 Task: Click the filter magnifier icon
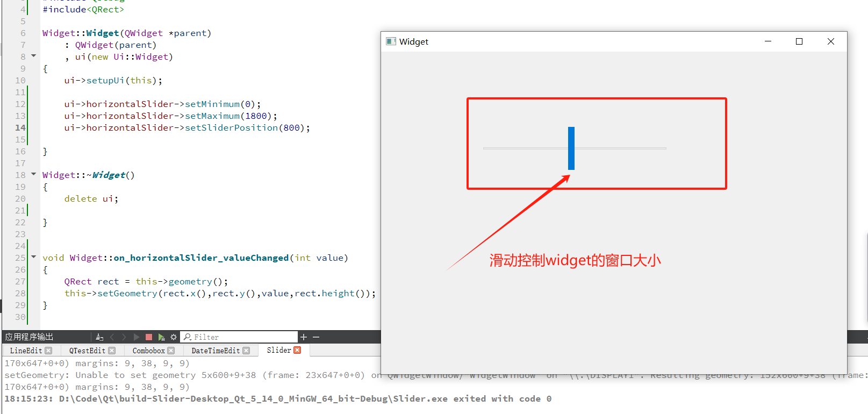click(x=187, y=337)
